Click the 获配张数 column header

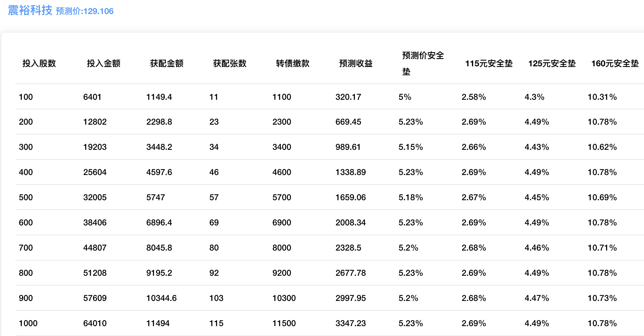[x=230, y=63]
